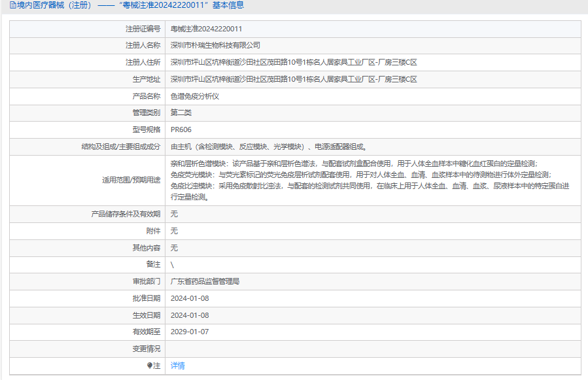This screenshot has width=588, height=380.
Task: Click the label 注册证编号
Action: [x=143, y=29]
